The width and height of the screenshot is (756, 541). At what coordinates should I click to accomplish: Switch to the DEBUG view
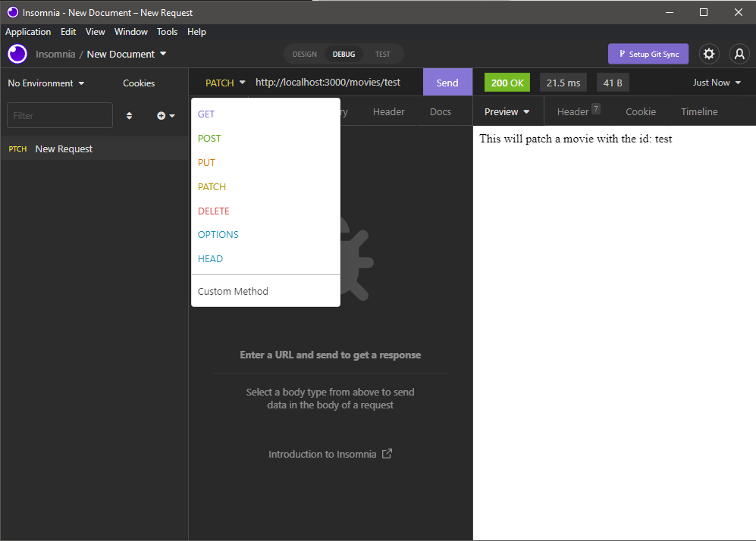(343, 54)
